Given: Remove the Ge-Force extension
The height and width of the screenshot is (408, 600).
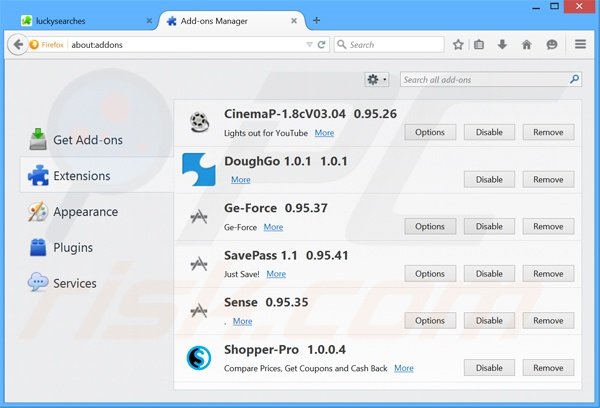Looking at the screenshot, I should [548, 226].
